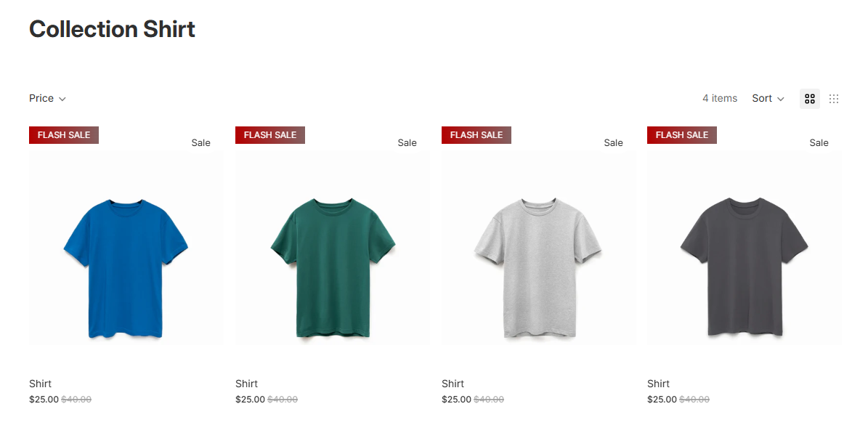The width and height of the screenshot is (868, 425).
Task: Open the Sort dropdown
Action: coord(768,99)
